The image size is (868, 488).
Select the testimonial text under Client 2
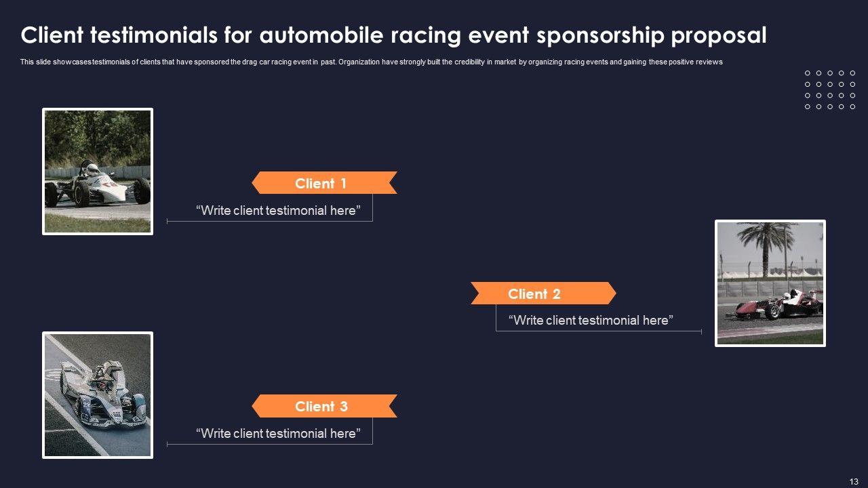591,320
